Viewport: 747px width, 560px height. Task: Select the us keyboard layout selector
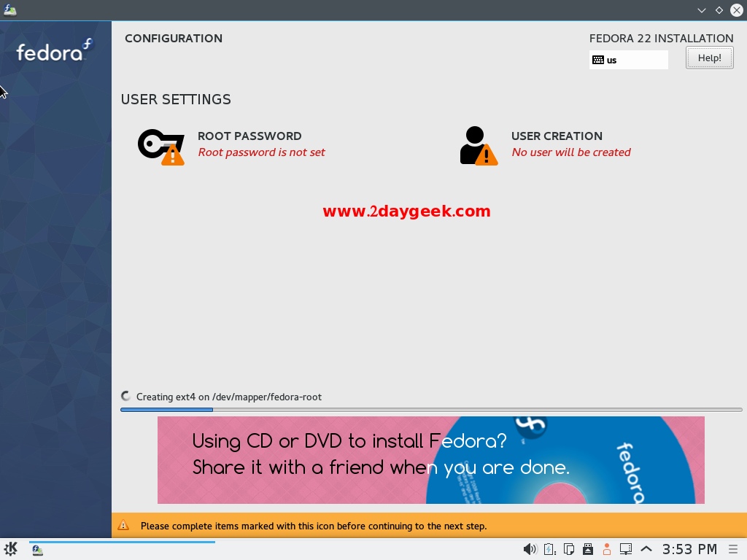pos(629,60)
